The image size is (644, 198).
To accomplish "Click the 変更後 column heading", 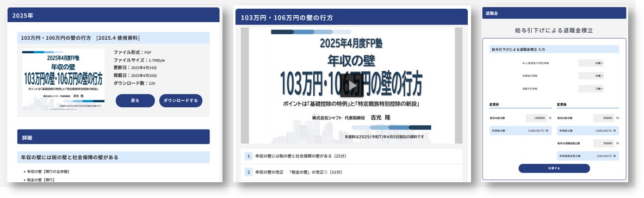I will 562,104.
